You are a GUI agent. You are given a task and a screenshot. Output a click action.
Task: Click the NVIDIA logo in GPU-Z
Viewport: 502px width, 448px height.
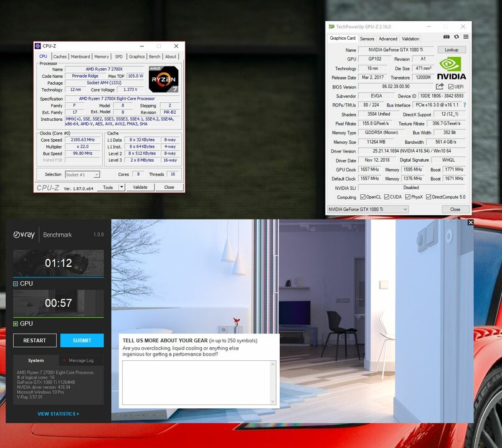pos(452,68)
